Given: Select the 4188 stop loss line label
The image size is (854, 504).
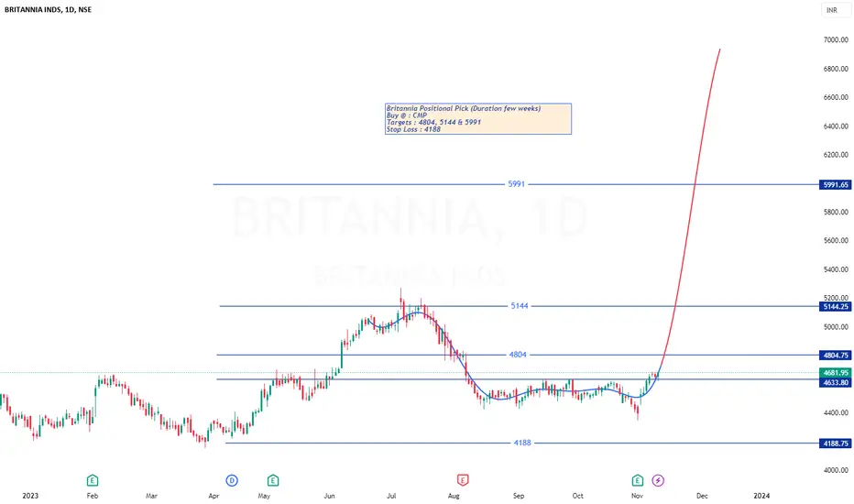Looking at the screenshot, I should [x=521, y=443].
